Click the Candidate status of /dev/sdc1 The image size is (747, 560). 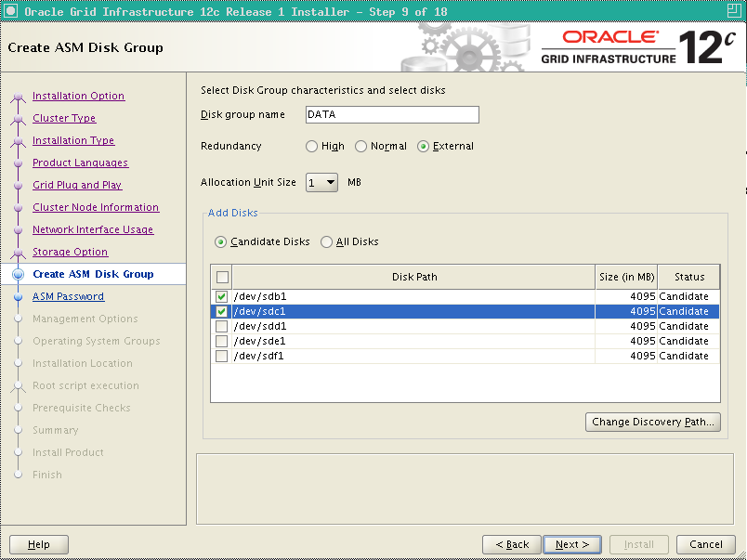(688, 311)
